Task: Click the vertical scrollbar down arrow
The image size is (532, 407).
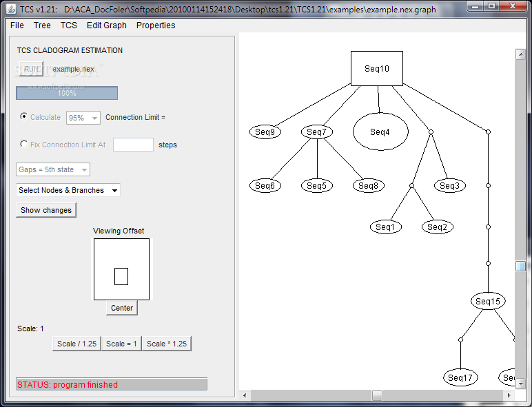Action: [x=520, y=384]
